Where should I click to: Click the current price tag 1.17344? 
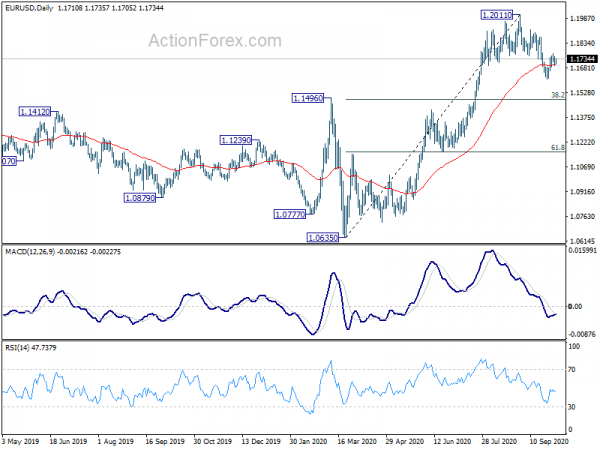(582, 59)
